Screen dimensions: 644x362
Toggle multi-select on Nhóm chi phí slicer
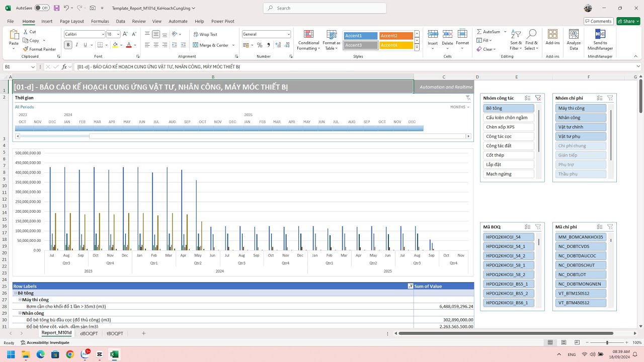[600, 98]
